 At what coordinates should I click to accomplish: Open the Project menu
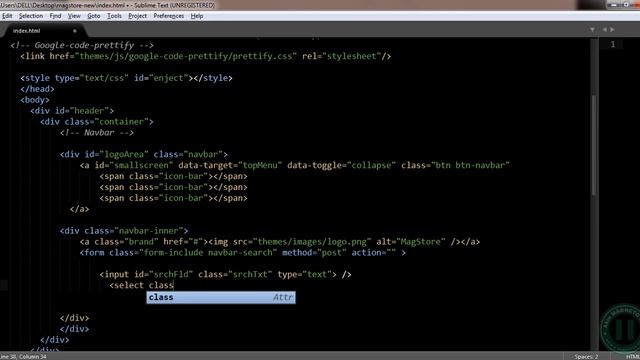137,16
